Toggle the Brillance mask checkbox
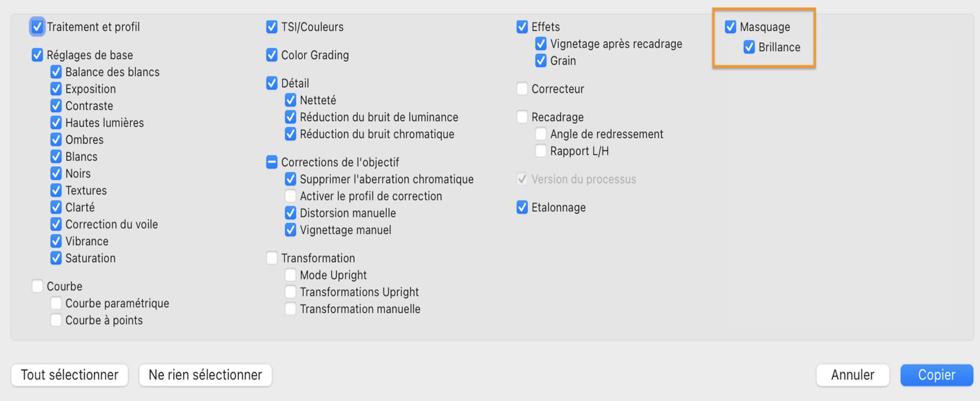 pos(749,47)
